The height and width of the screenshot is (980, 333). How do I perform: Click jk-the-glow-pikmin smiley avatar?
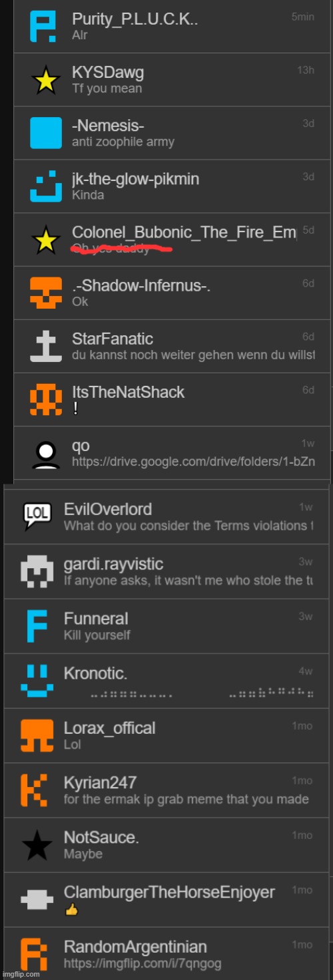click(46, 187)
